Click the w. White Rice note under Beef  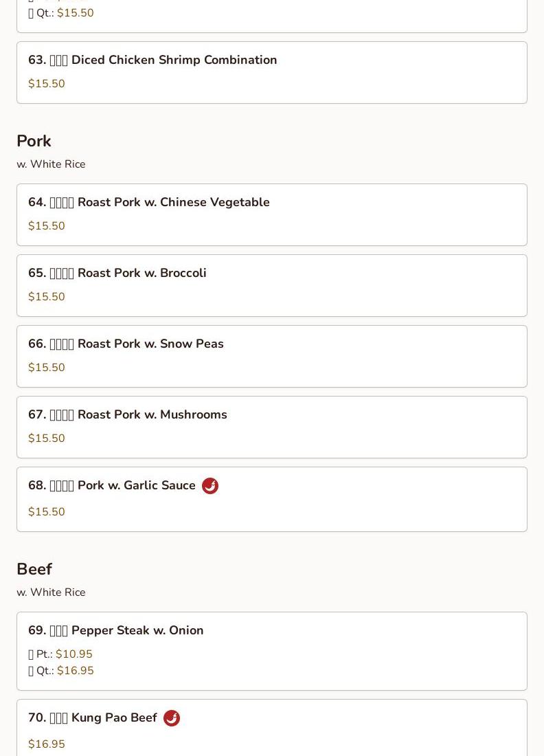[x=51, y=592]
